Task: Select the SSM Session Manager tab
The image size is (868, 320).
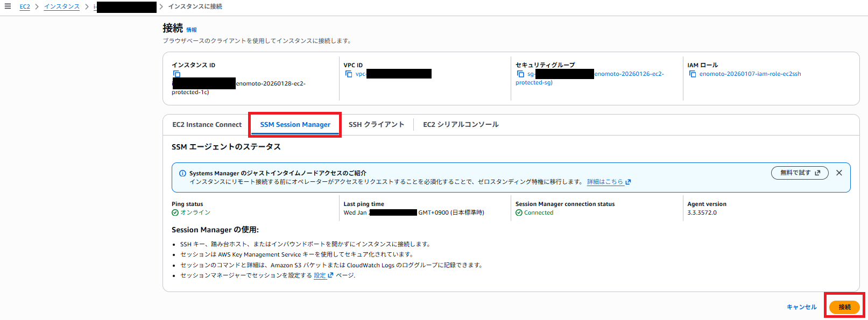Action: (295, 125)
